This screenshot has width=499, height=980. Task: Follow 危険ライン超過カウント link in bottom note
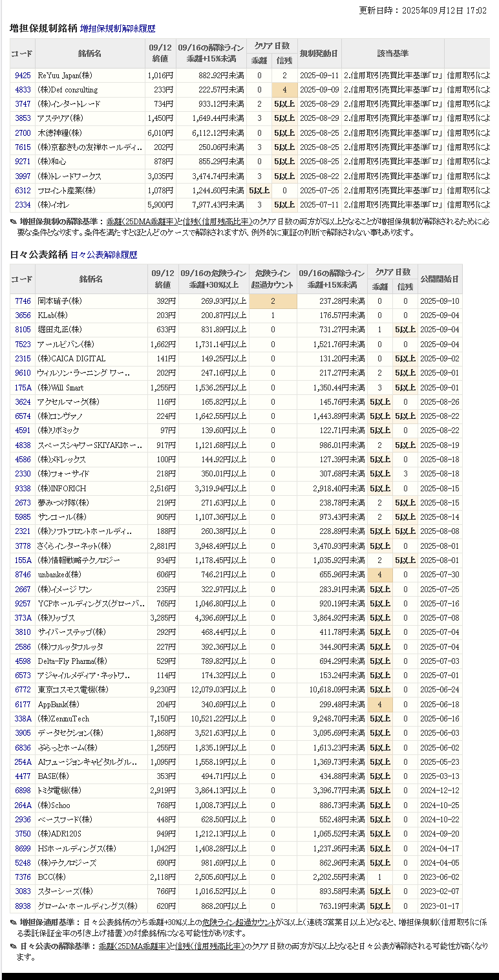(239, 922)
